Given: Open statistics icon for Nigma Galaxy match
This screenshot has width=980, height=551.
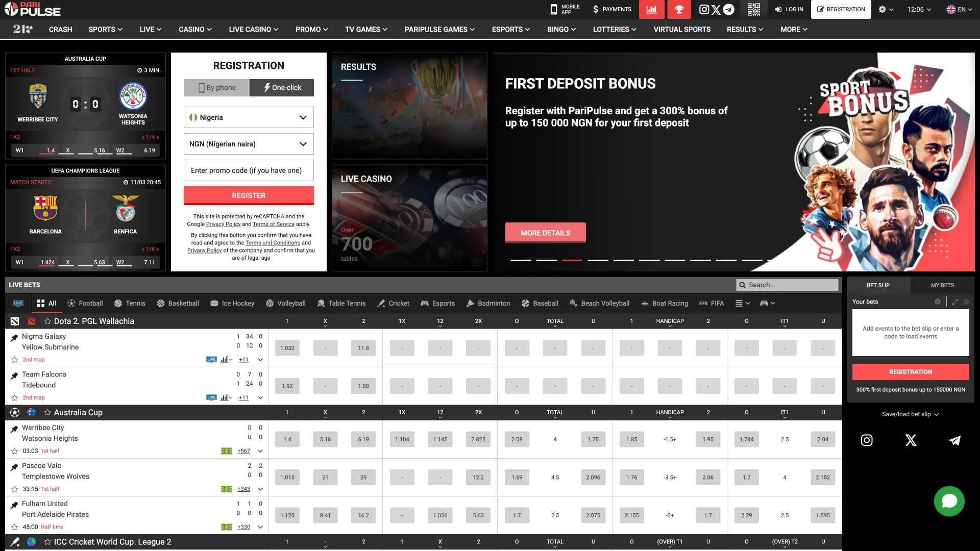Looking at the screenshot, I should tap(226, 360).
